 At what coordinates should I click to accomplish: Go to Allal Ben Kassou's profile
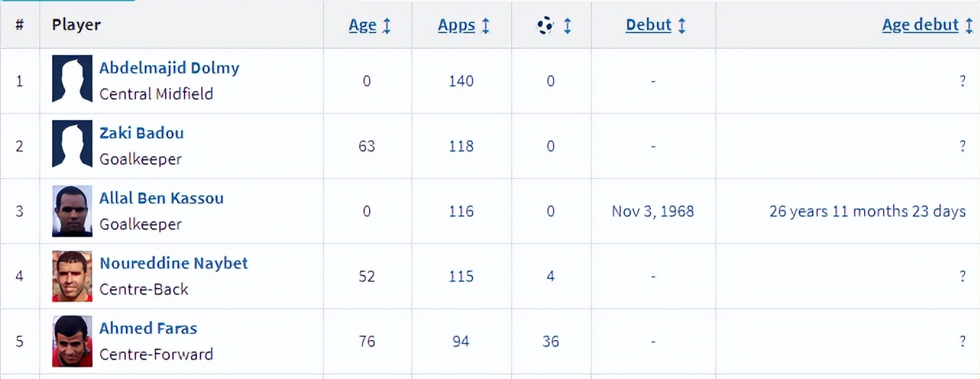click(161, 198)
